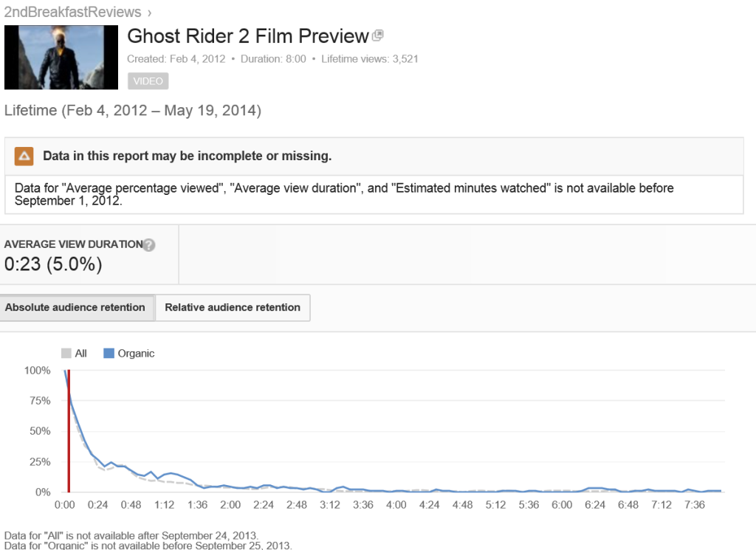The image size is (756, 550).
Task: Switch to Absolute audience retention tab
Action: [x=77, y=308]
